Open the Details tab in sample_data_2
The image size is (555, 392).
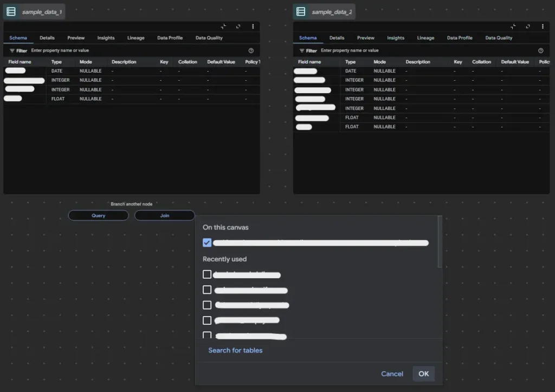tap(337, 38)
